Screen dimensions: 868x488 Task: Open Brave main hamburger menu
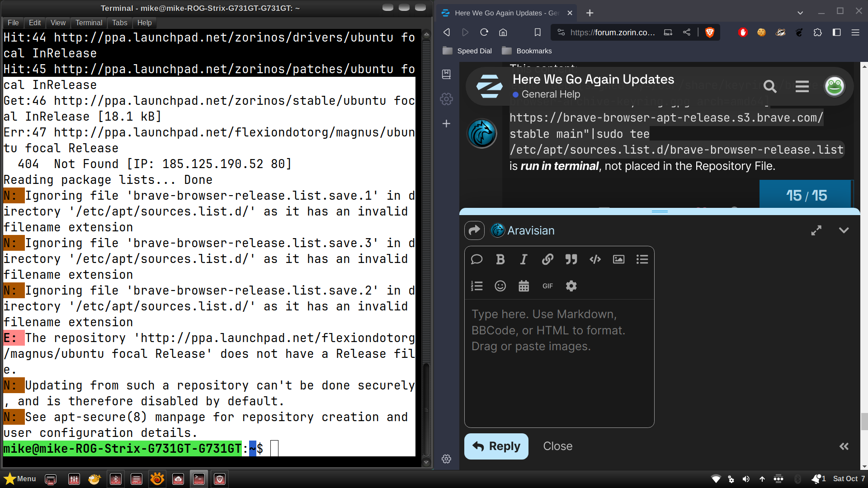(855, 32)
